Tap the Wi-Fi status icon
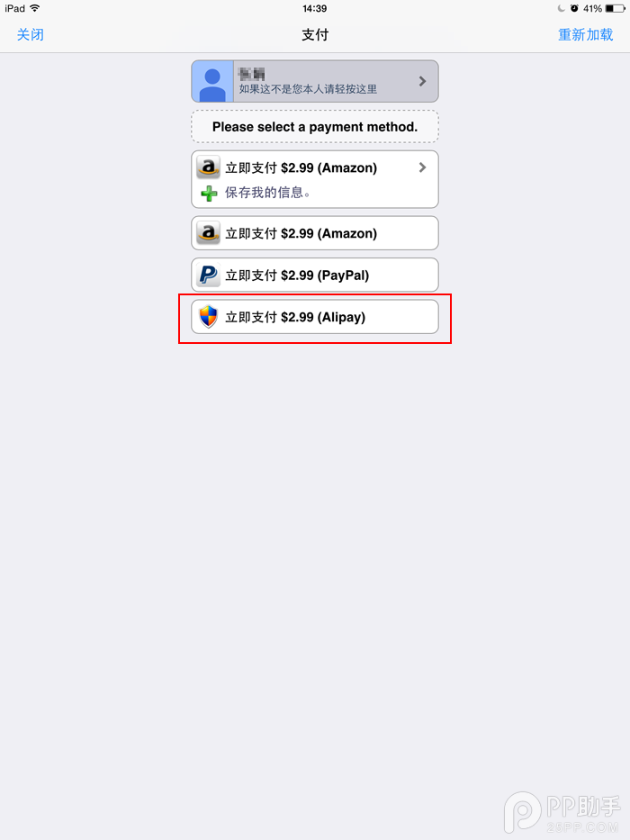 35,8
